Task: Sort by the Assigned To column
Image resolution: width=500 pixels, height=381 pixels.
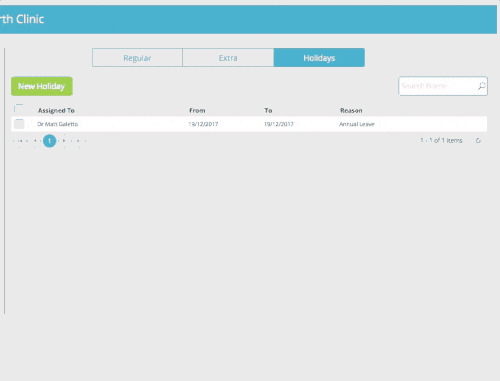Action: [56, 110]
